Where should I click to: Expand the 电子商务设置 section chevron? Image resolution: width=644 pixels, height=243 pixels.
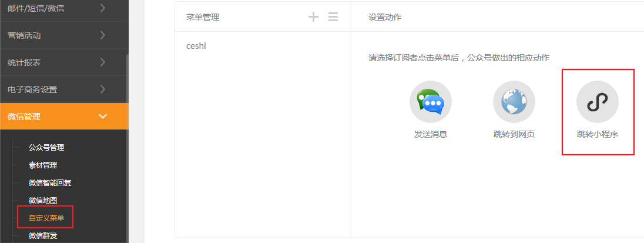103,89
